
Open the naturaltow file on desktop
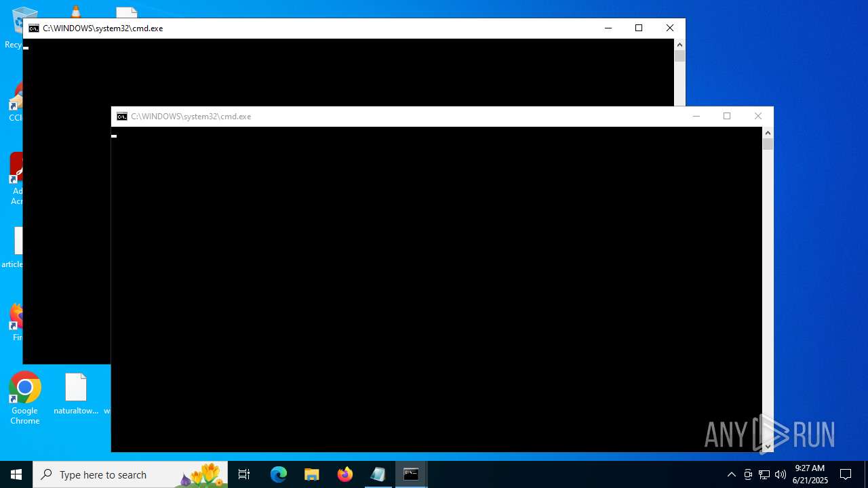[x=76, y=394]
